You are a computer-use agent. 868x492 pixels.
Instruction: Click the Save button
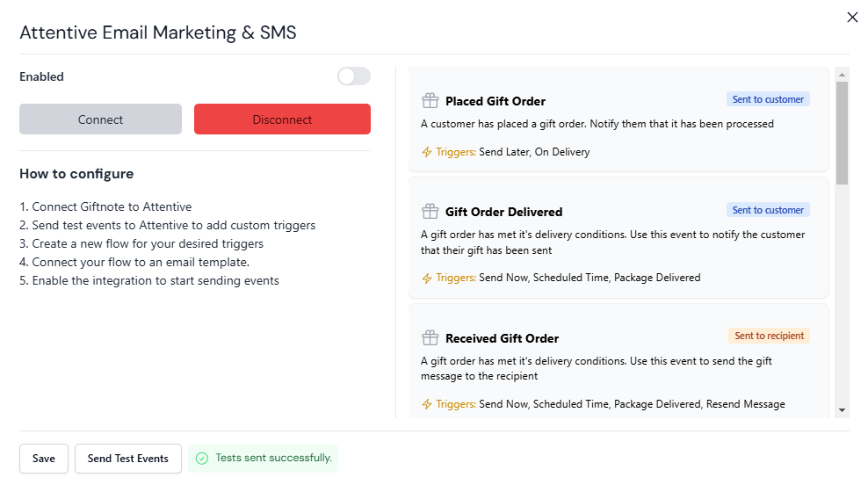(44, 459)
